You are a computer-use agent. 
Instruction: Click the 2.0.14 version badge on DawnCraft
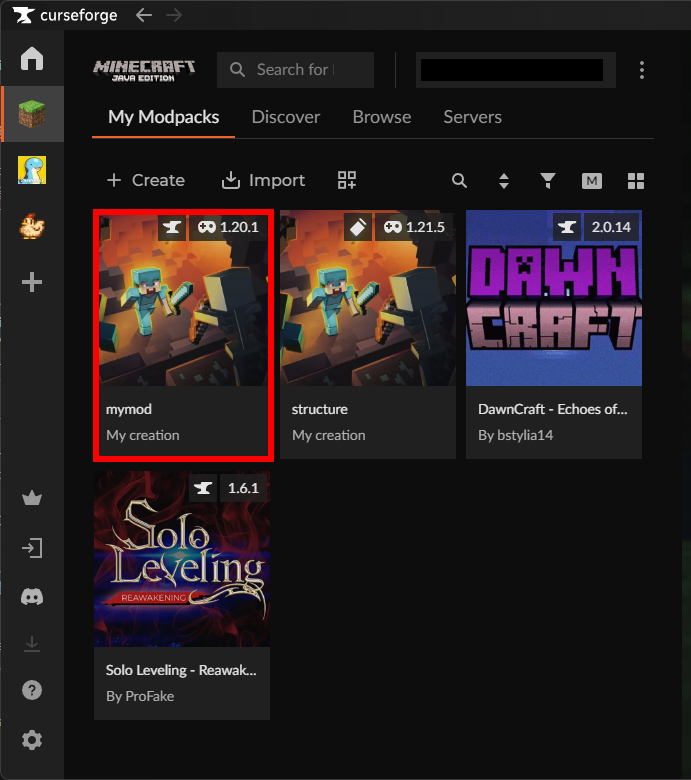611,227
